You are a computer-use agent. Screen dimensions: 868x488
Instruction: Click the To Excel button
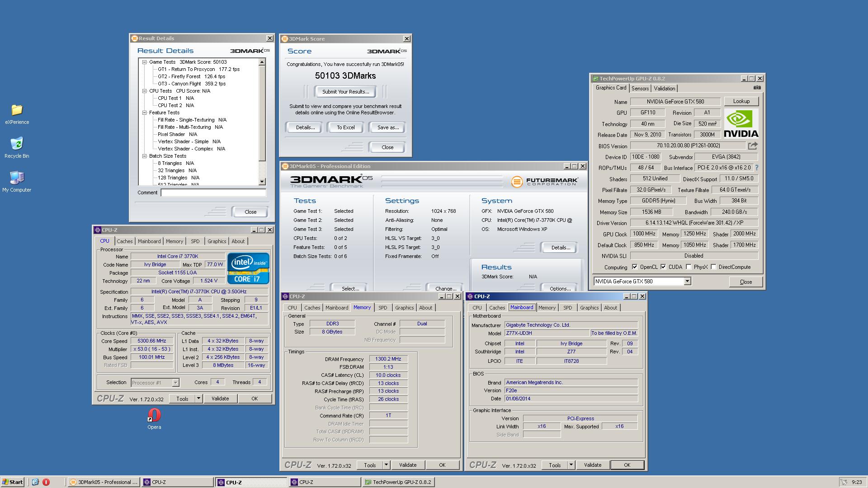[x=346, y=127]
